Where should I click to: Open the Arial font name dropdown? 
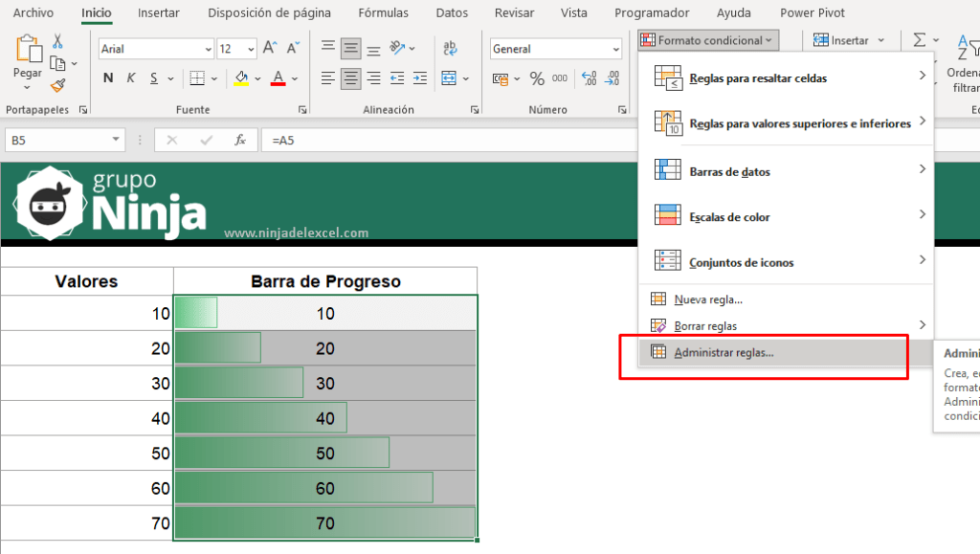208,49
